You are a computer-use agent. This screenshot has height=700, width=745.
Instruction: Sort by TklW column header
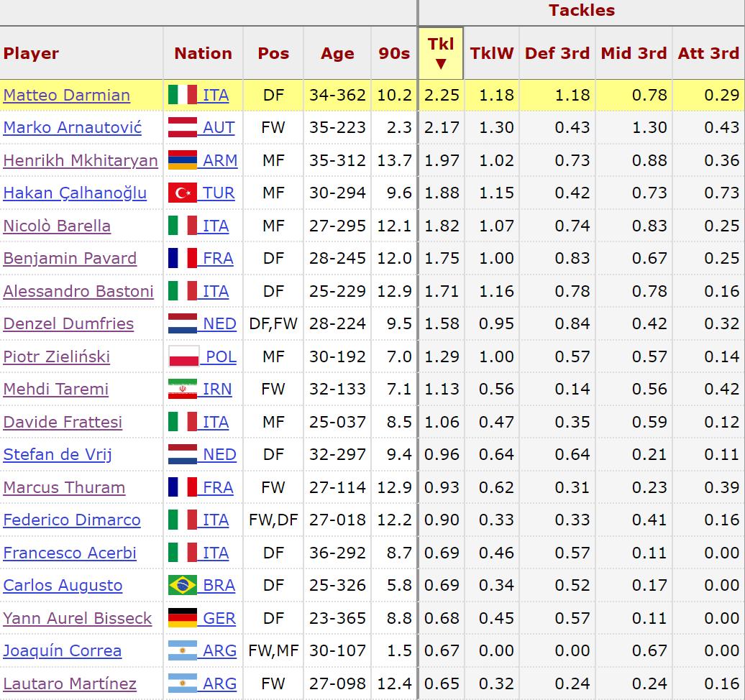coord(492,53)
